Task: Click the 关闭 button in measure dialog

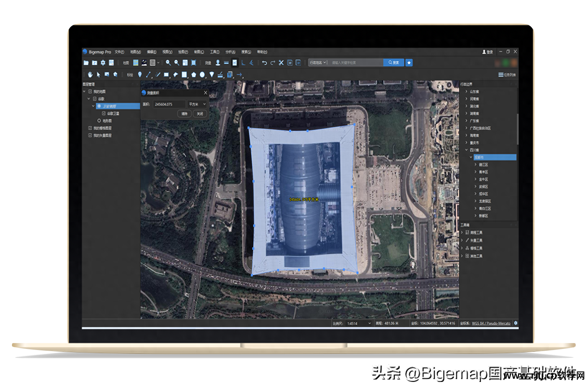Action: pyautogui.click(x=200, y=114)
